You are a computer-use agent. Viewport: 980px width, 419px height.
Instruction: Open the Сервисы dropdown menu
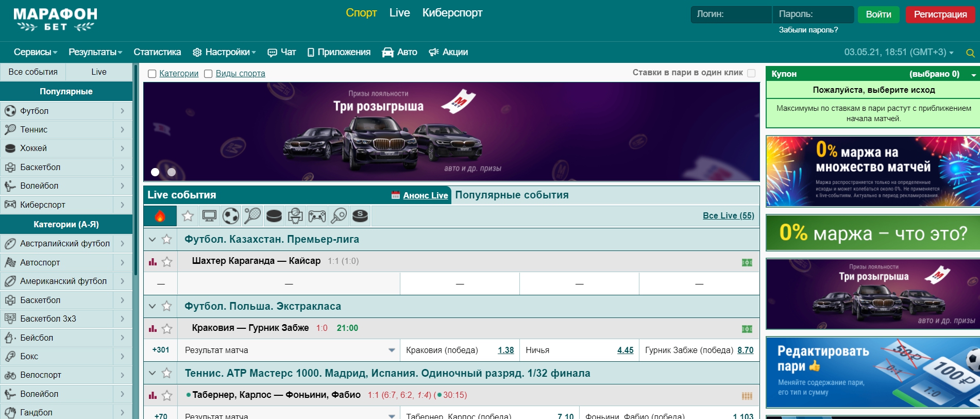pos(35,52)
